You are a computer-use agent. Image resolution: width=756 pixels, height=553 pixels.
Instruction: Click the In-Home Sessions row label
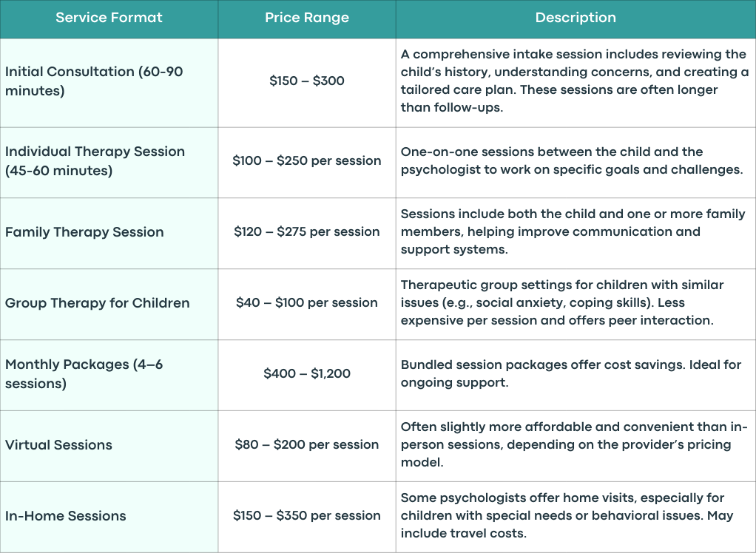[66, 516]
